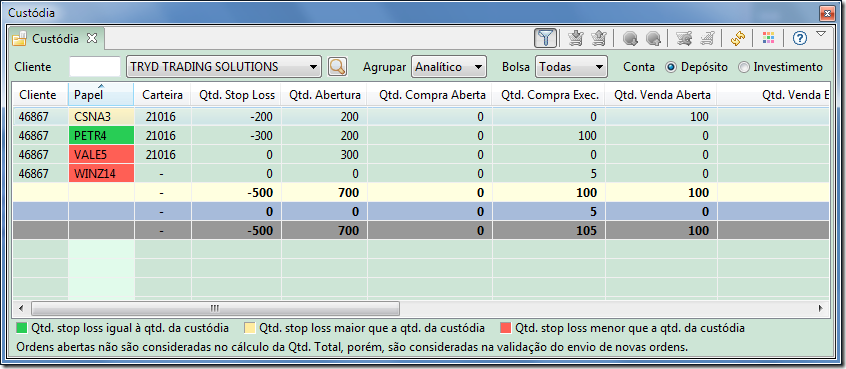Click the cart with down arrow icon
This screenshot has width=846, height=369.
coord(577,38)
